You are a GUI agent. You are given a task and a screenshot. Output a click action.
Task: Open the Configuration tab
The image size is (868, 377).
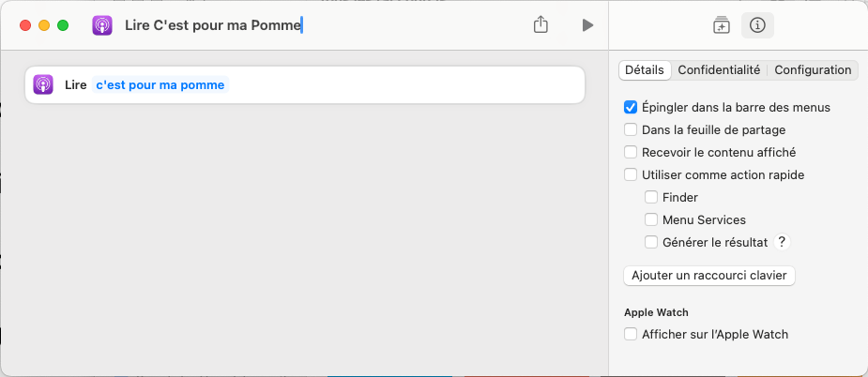click(x=813, y=70)
